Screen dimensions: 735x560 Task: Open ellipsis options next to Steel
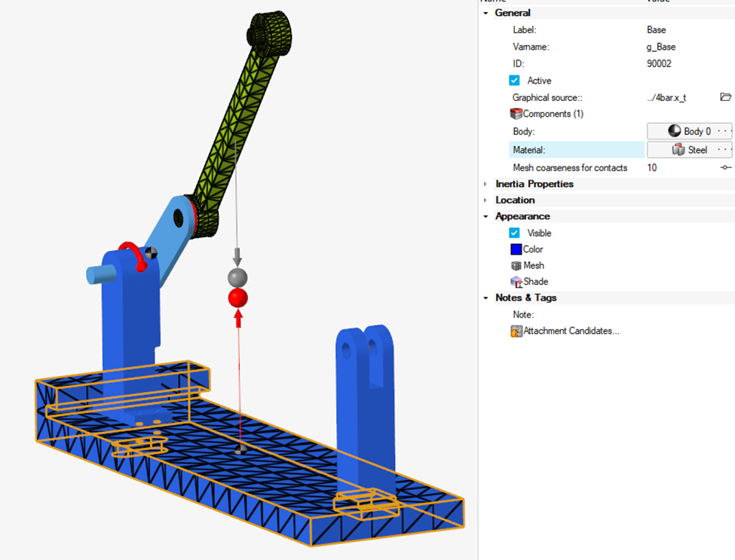(724, 150)
